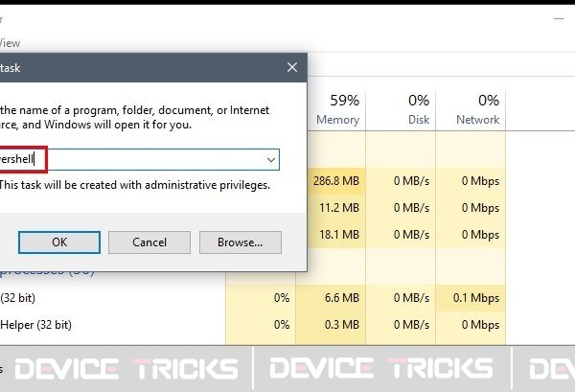Select the 6.6 MB memory cell
The width and height of the screenshot is (575, 392).
coord(342,298)
